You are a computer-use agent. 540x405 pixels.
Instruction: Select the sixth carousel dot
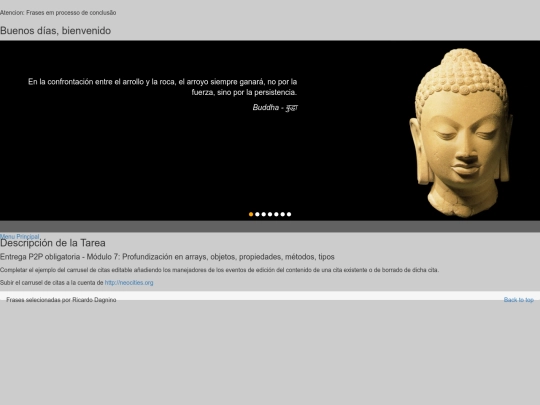pos(283,214)
